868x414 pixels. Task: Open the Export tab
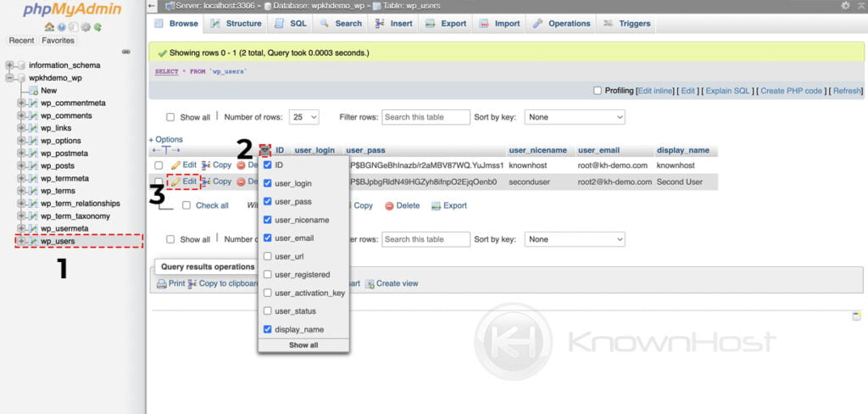pyautogui.click(x=446, y=23)
